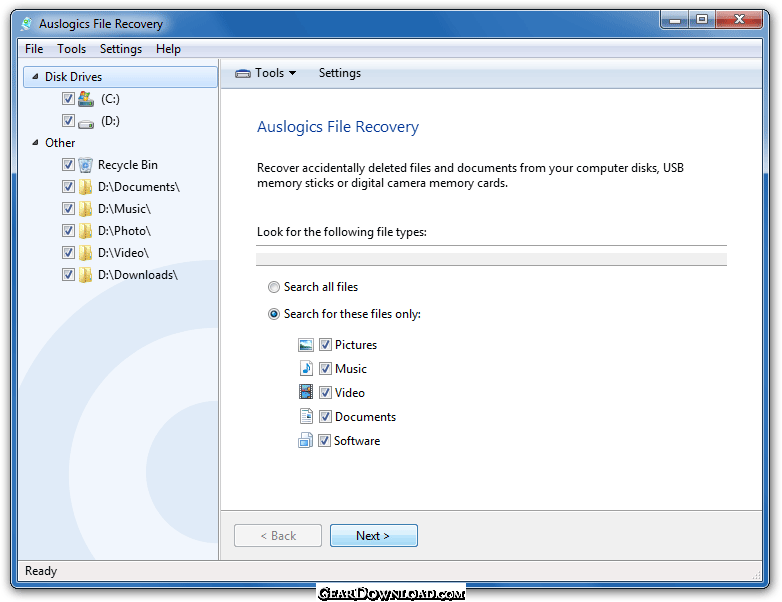Uncheck the Music file type checkbox
Image resolution: width=782 pixels, height=602 pixels.
(x=325, y=369)
